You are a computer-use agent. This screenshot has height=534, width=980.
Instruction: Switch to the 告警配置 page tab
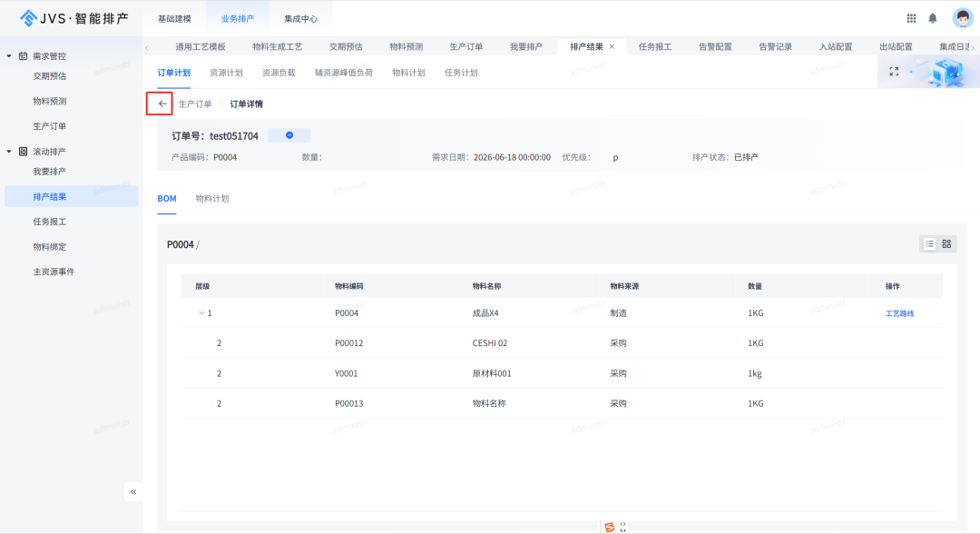pos(715,46)
